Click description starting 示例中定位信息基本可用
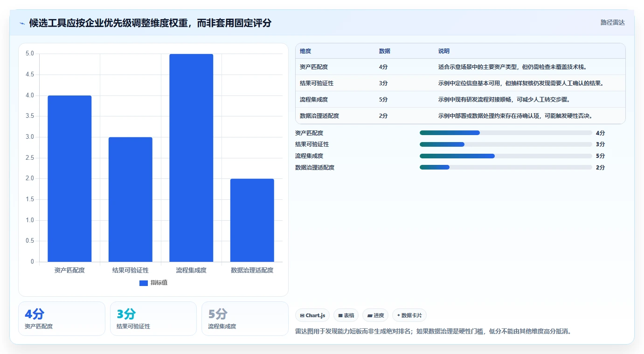Viewport: 644px width, 354px height. pos(521,83)
